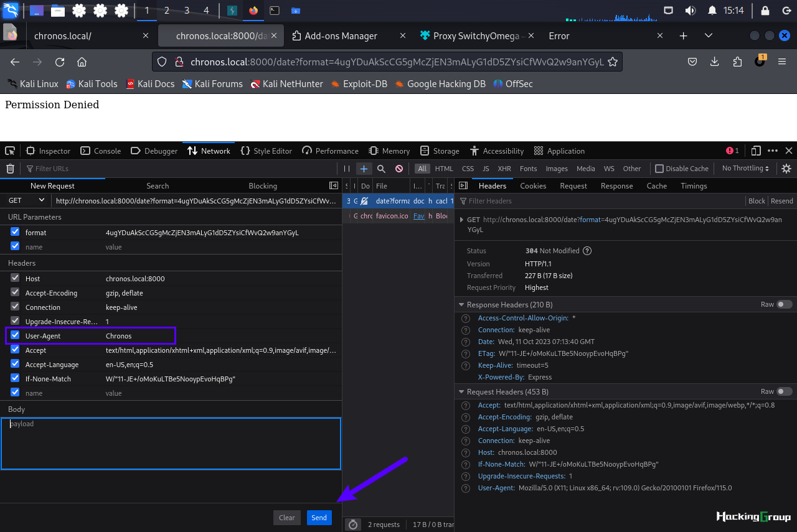Viewport: 797px width, 532px height.
Task: Click the Resend button
Action: point(782,201)
